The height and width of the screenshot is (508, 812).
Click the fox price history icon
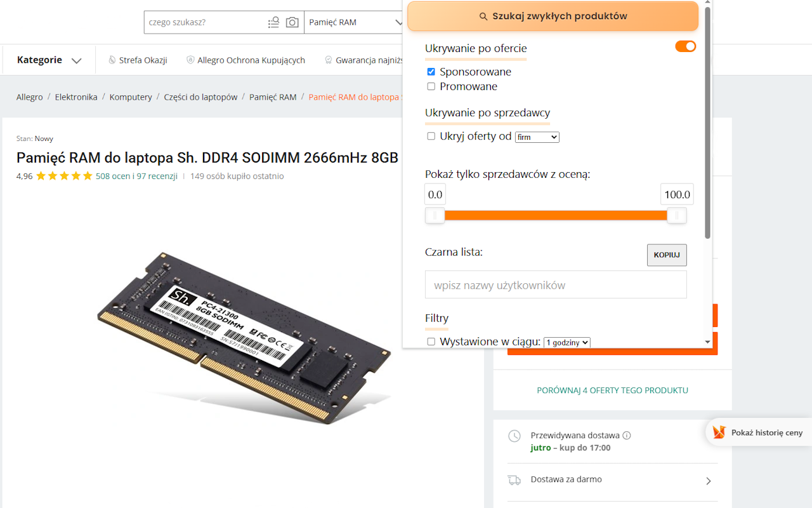point(719,432)
